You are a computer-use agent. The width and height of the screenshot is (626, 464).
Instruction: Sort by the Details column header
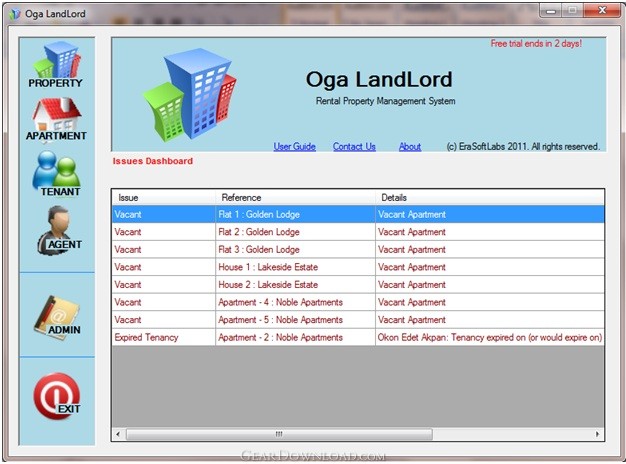pyautogui.click(x=490, y=197)
